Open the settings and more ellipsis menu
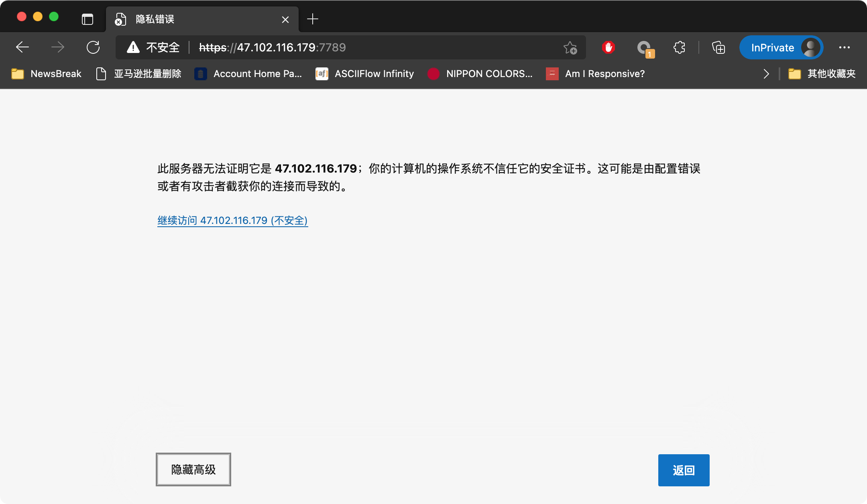867x504 pixels. (845, 47)
